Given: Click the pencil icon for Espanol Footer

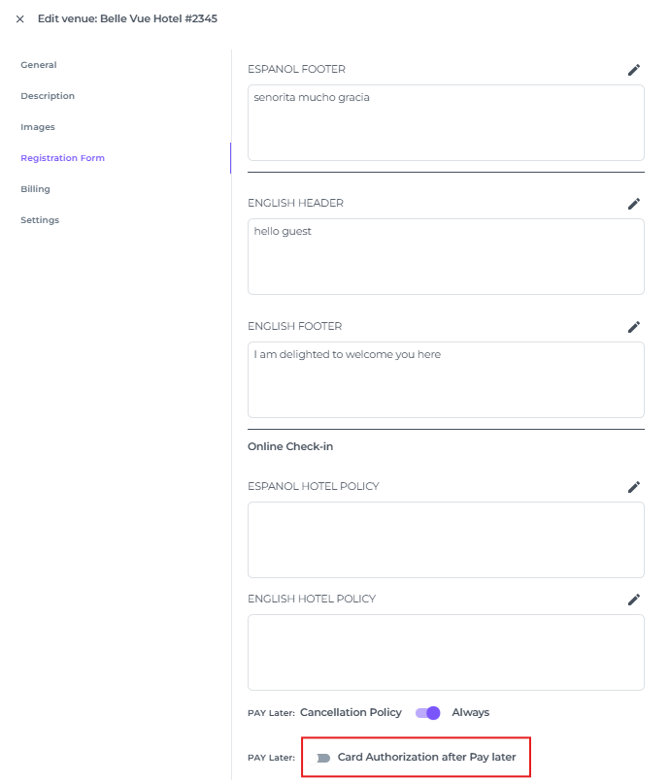Looking at the screenshot, I should click(633, 70).
